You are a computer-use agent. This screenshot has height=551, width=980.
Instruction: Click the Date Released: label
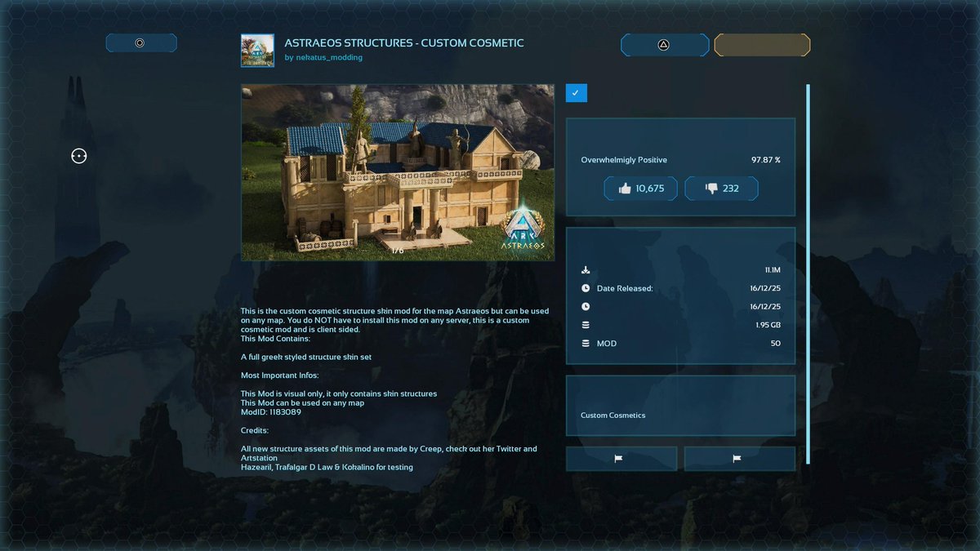tap(625, 288)
